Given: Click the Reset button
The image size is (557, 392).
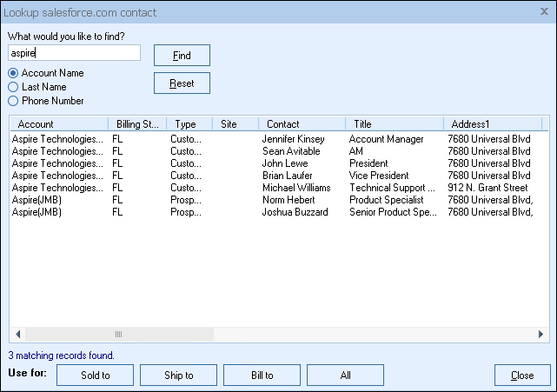Looking at the screenshot, I should pyautogui.click(x=182, y=83).
